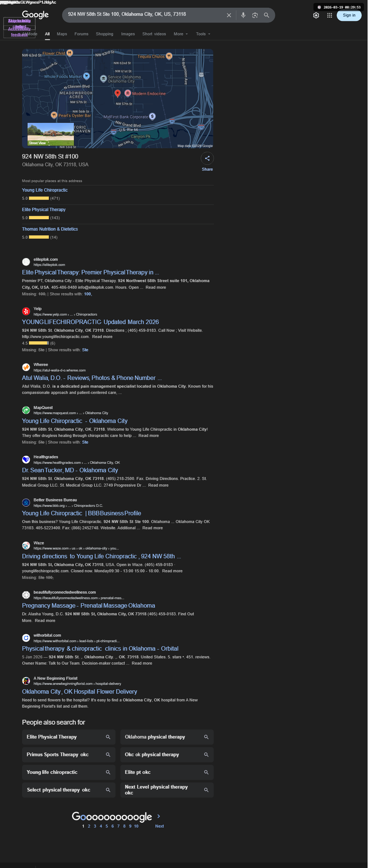
Task: Open Google apps grid icon
Action: pos(329,15)
